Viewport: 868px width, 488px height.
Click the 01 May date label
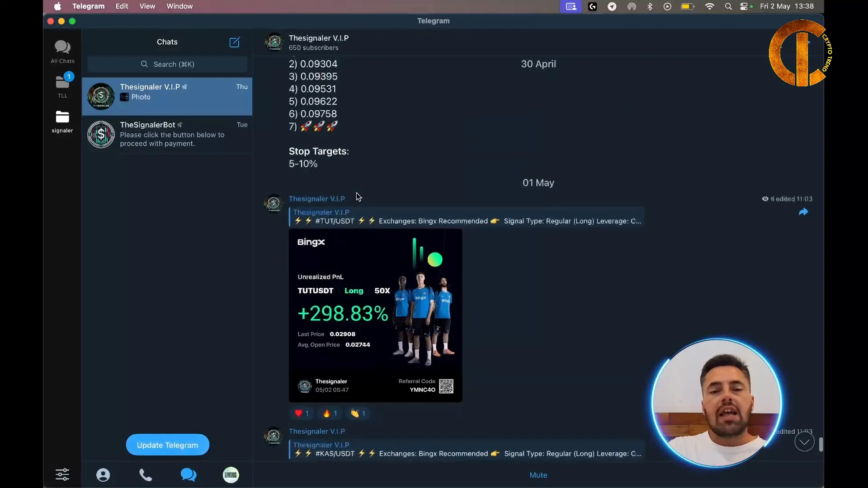538,183
